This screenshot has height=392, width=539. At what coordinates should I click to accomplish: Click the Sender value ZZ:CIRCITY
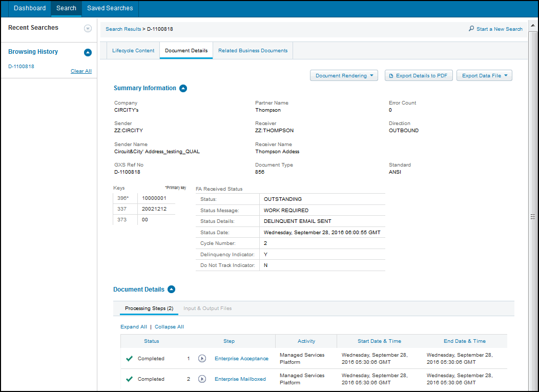click(129, 131)
